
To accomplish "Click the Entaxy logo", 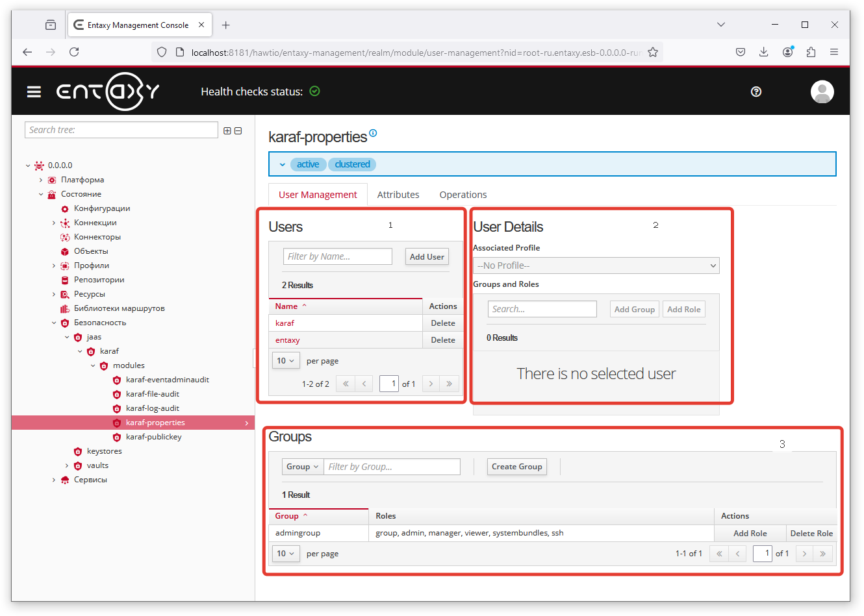I will click(x=108, y=92).
